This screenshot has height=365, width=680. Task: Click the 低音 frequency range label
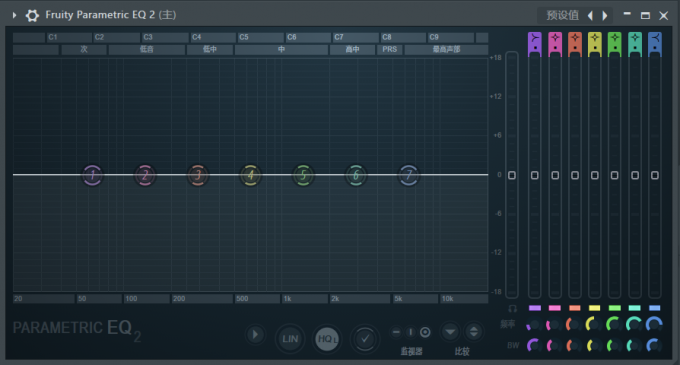pos(147,49)
